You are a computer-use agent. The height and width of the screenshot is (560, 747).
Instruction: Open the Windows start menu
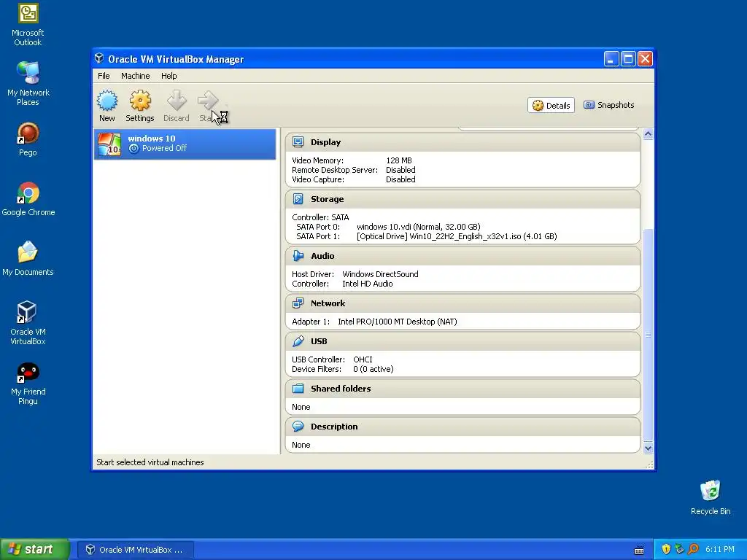35,550
